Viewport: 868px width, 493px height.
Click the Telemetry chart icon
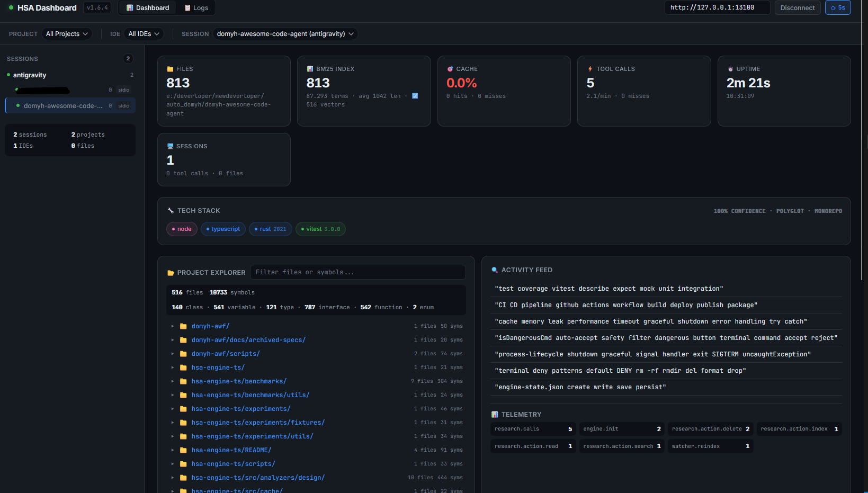(495, 415)
